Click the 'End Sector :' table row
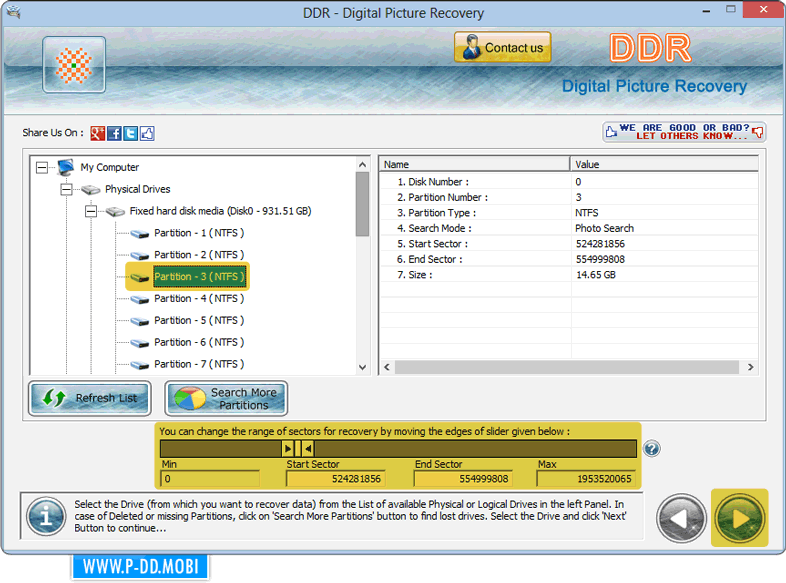Viewport: 786px width, 583px height. pos(569,260)
